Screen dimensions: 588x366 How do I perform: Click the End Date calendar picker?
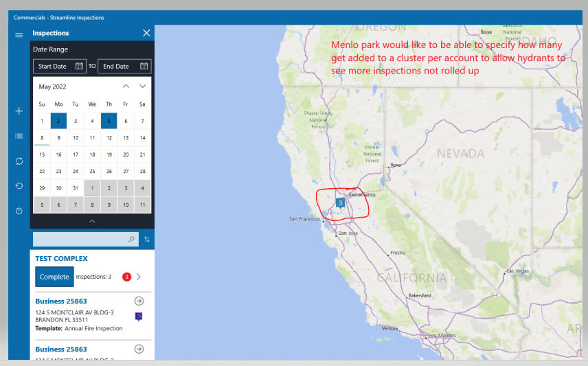(x=144, y=67)
